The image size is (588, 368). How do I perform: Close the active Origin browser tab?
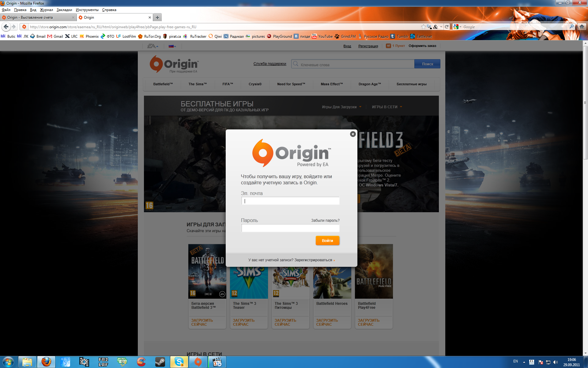pos(150,17)
